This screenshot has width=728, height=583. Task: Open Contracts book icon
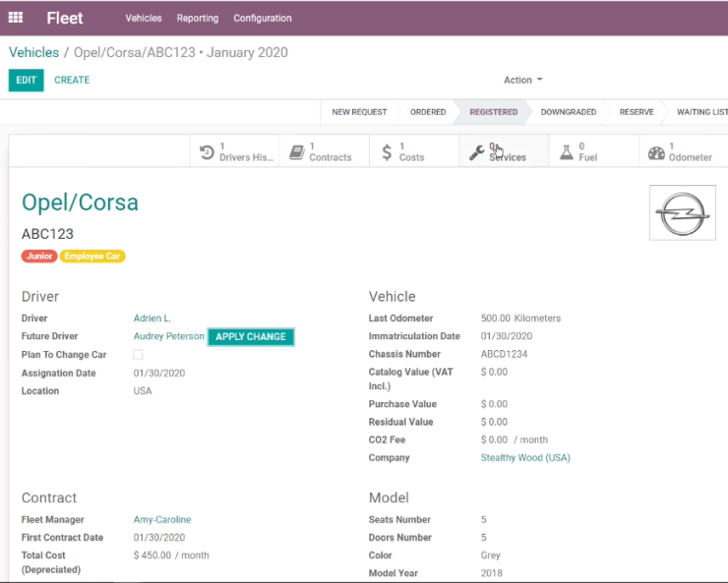tap(297, 152)
